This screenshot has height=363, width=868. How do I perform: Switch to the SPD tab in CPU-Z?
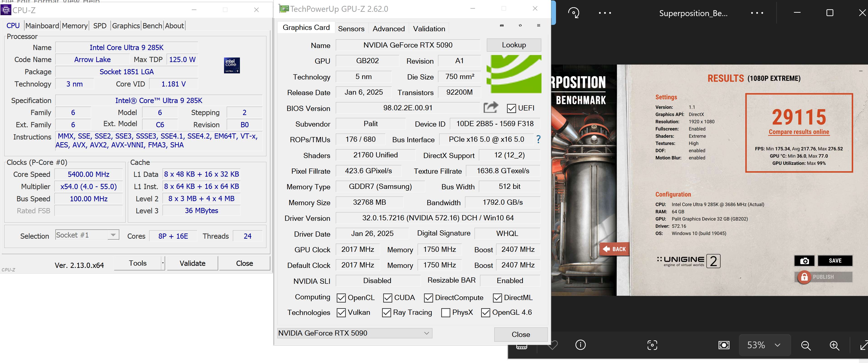point(100,26)
